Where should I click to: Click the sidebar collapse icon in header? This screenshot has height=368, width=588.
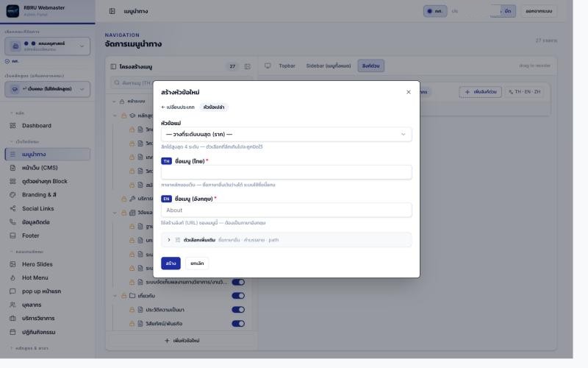pos(112,11)
